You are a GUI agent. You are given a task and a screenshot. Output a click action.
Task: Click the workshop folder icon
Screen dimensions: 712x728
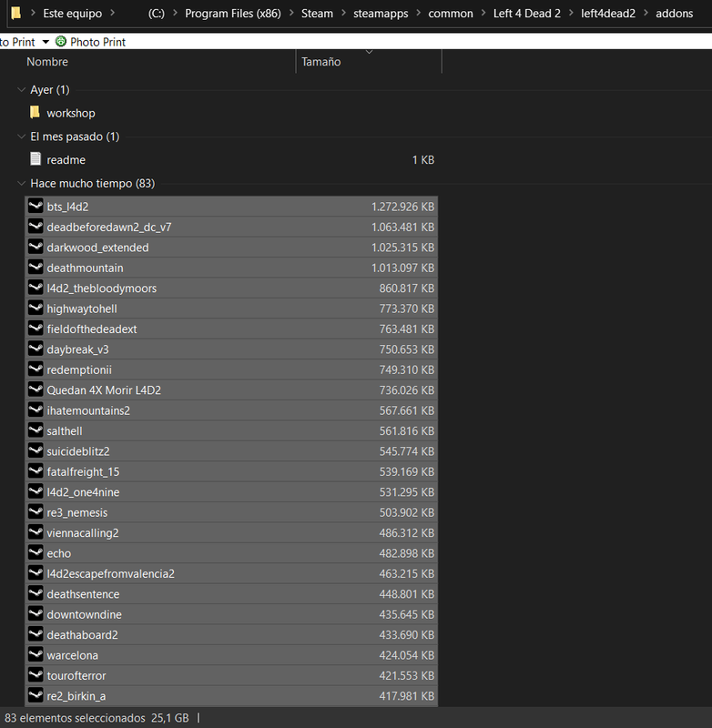[35, 112]
